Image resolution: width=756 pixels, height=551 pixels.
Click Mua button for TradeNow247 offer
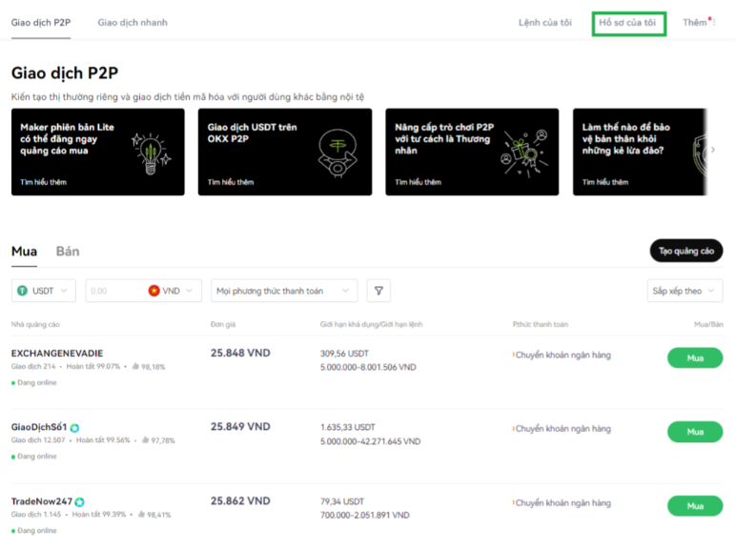point(694,505)
